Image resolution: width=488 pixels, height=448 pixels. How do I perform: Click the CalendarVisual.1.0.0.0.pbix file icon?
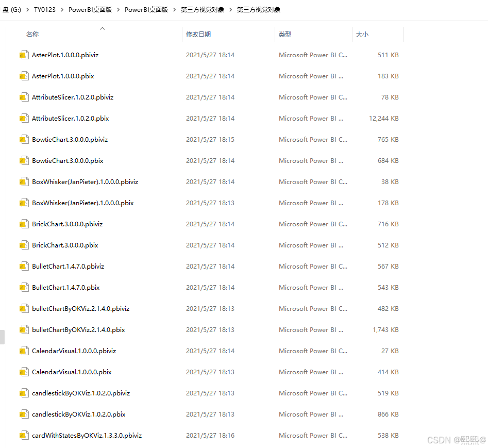click(x=24, y=373)
